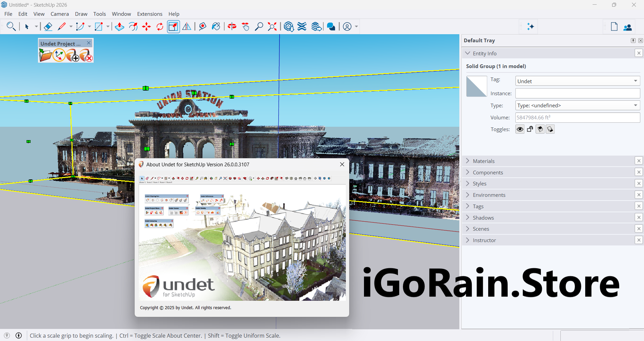
Task: Toggle visibility eye in Entity Info
Action: 520,129
